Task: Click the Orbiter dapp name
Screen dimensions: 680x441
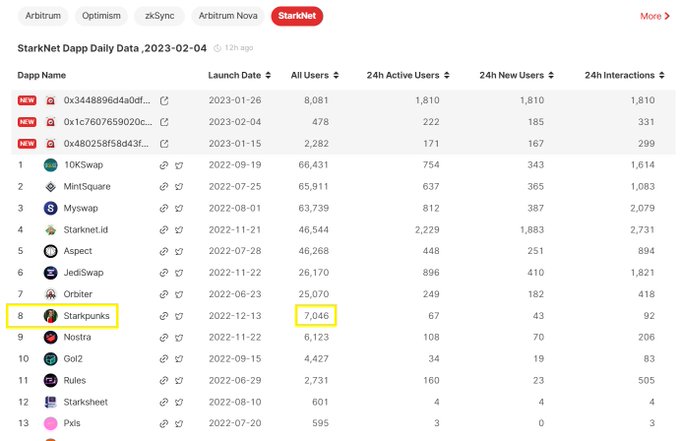Action: point(78,294)
